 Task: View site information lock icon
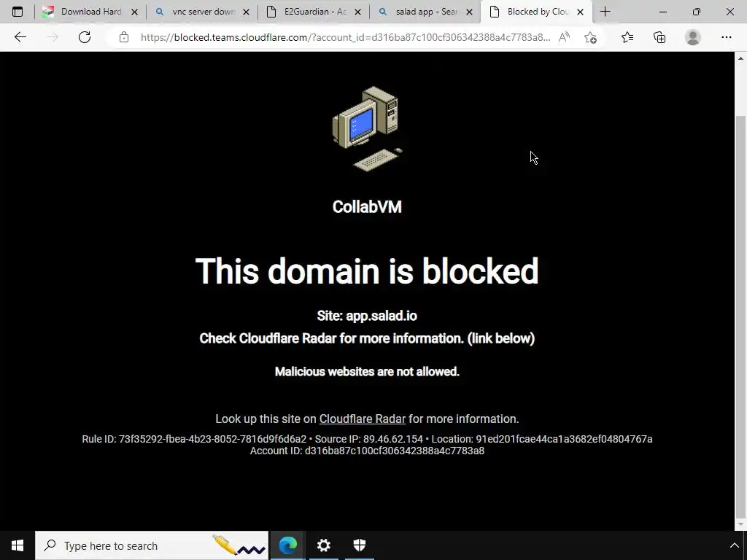[x=124, y=37]
